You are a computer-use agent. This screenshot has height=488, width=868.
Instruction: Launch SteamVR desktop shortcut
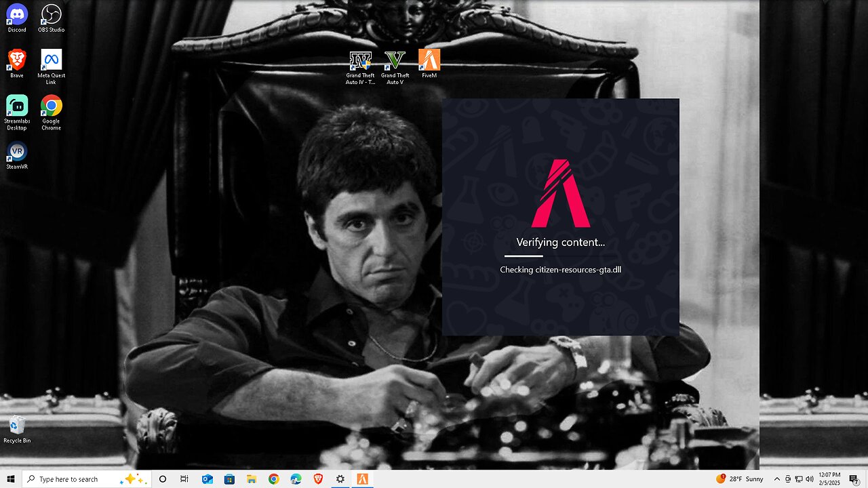click(17, 155)
